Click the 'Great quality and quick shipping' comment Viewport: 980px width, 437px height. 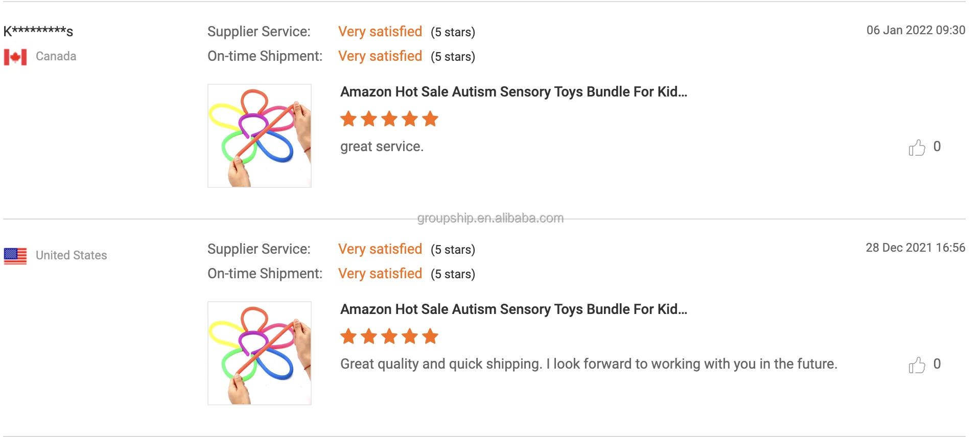[x=589, y=364]
